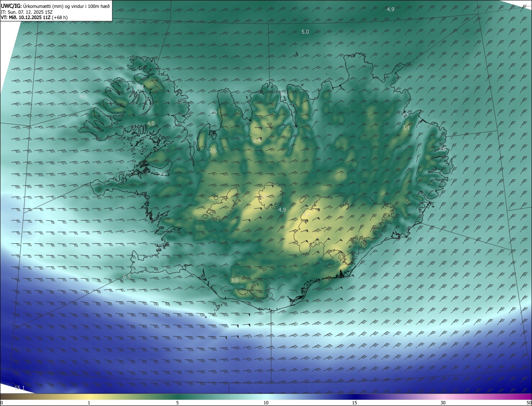Click the 8.5 value west of the Westfjords
The height and width of the screenshot is (406, 532).
(83, 96)
